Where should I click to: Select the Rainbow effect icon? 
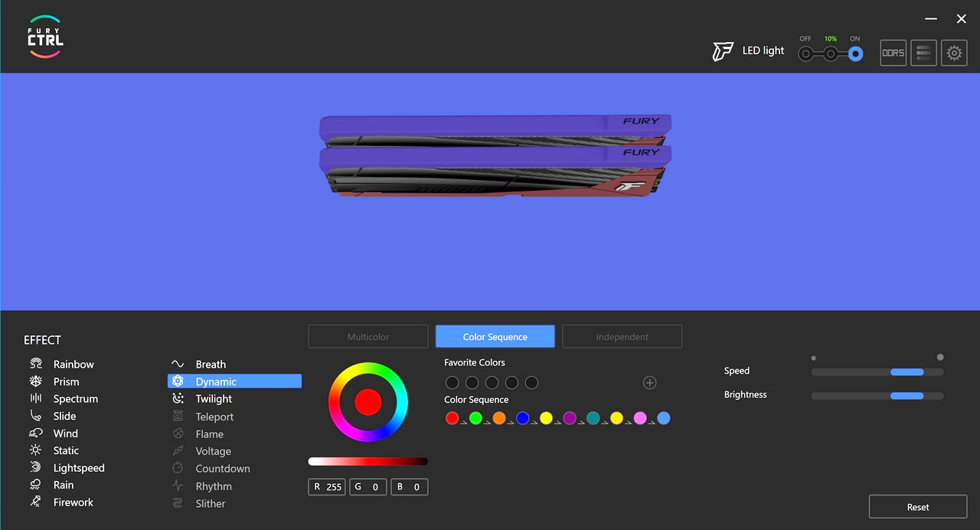tap(35, 364)
